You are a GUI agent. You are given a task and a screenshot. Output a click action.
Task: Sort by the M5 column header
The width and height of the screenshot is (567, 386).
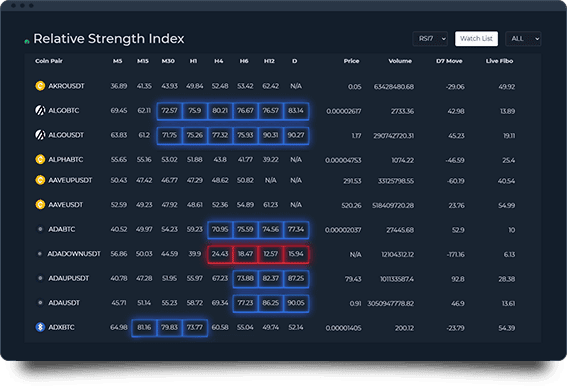tap(118, 61)
